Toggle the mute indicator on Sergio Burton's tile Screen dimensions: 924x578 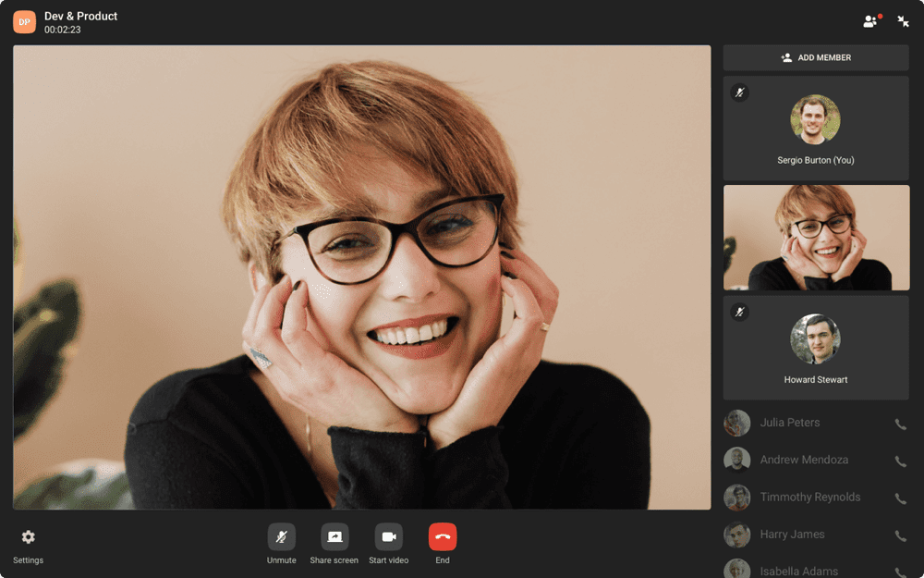tap(739, 92)
